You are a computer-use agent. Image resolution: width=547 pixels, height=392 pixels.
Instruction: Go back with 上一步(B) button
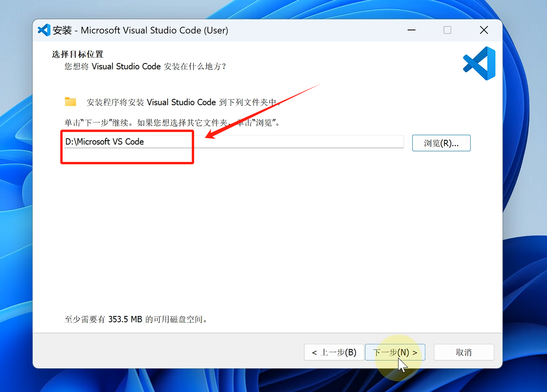(334, 352)
